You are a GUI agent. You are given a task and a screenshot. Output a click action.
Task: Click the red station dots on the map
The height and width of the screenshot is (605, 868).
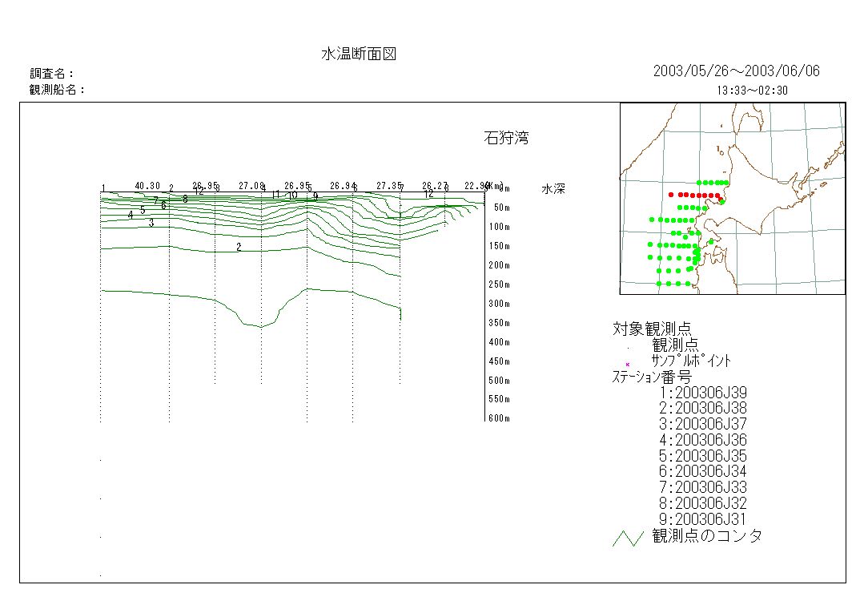pos(695,195)
